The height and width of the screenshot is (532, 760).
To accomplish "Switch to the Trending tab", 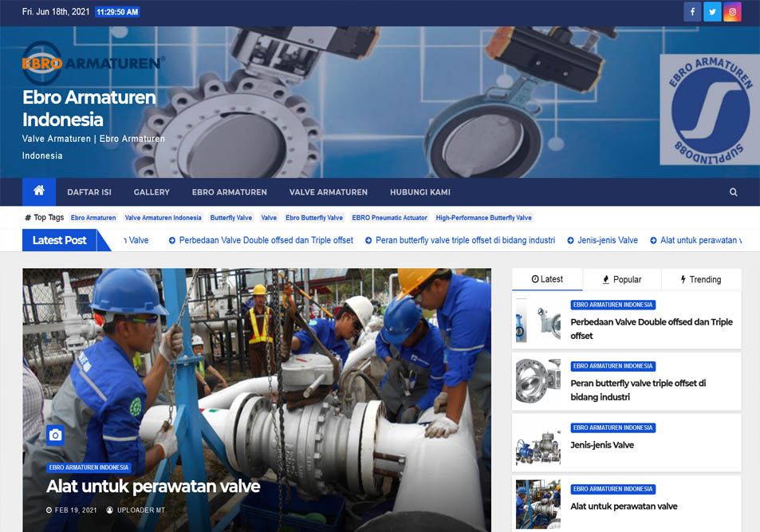I will click(x=701, y=279).
